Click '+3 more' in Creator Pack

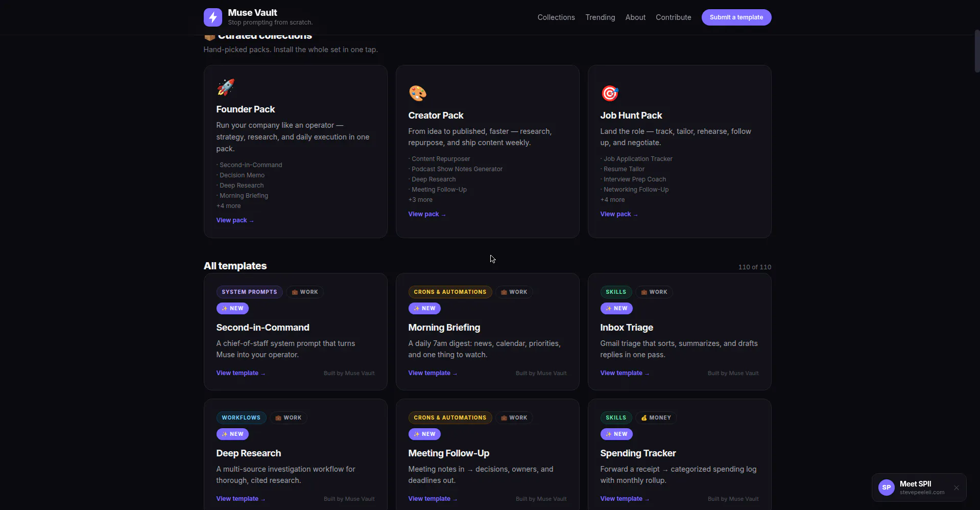420,200
